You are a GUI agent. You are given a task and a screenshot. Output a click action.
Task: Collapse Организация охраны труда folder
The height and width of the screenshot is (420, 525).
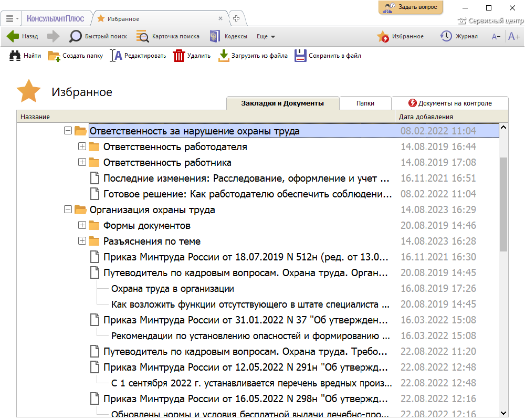[x=68, y=209]
